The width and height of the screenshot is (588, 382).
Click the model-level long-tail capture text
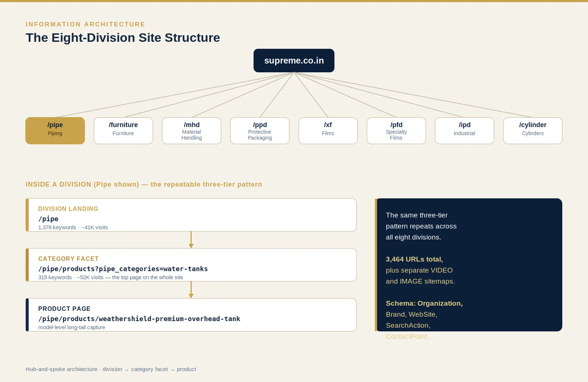coord(72,327)
